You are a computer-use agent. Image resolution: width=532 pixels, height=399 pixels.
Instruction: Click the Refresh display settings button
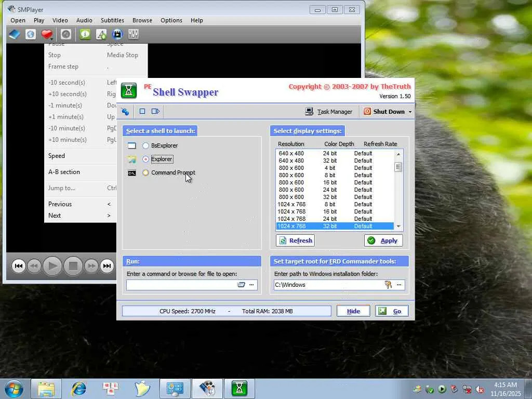tap(296, 241)
